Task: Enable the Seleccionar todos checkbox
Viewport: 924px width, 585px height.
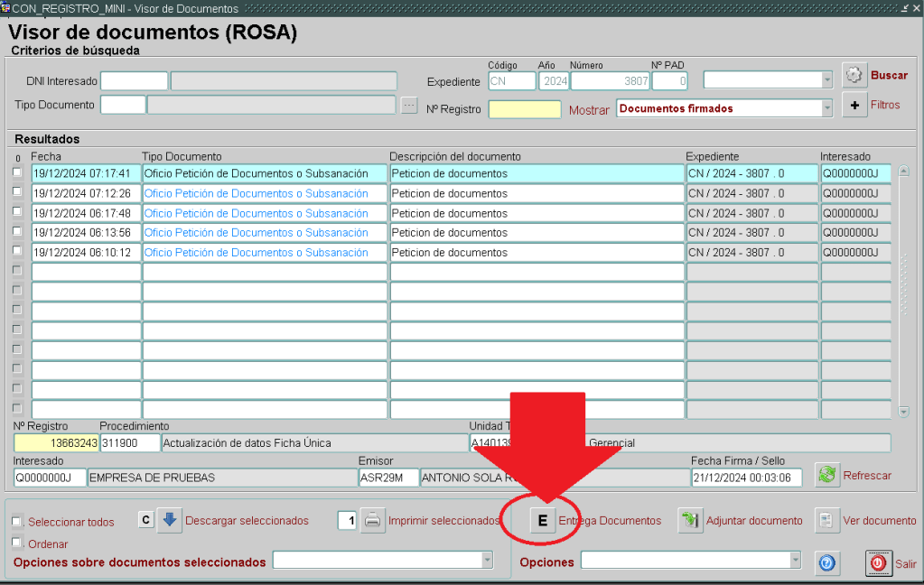Action: pos(17,522)
